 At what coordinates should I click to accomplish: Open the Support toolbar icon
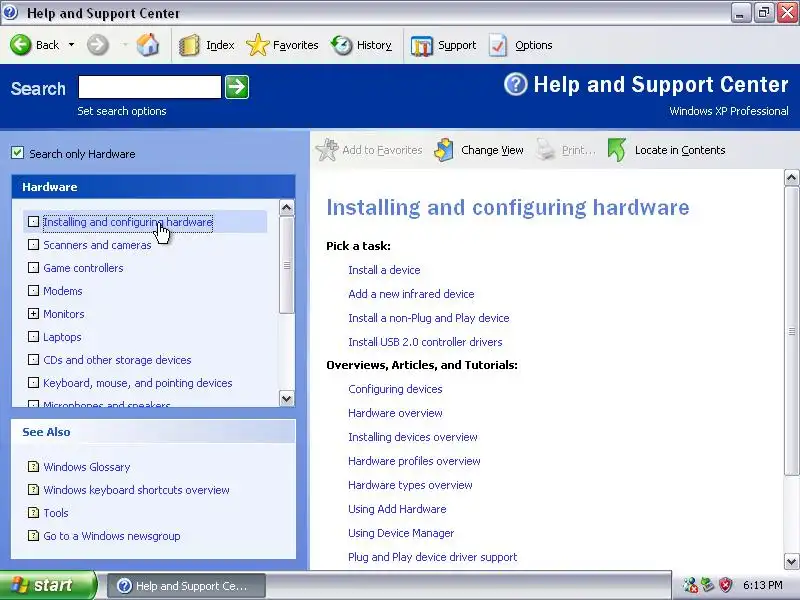[x=421, y=45]
